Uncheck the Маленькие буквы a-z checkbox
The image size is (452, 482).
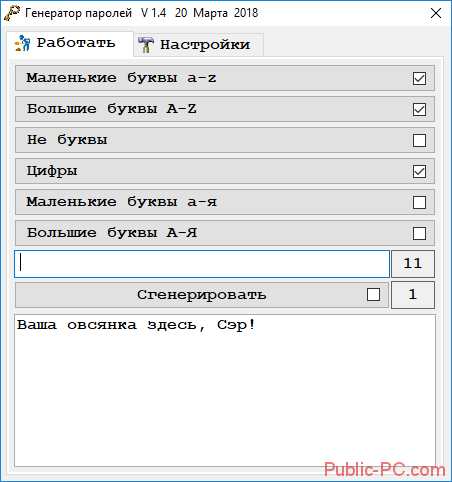419,79
